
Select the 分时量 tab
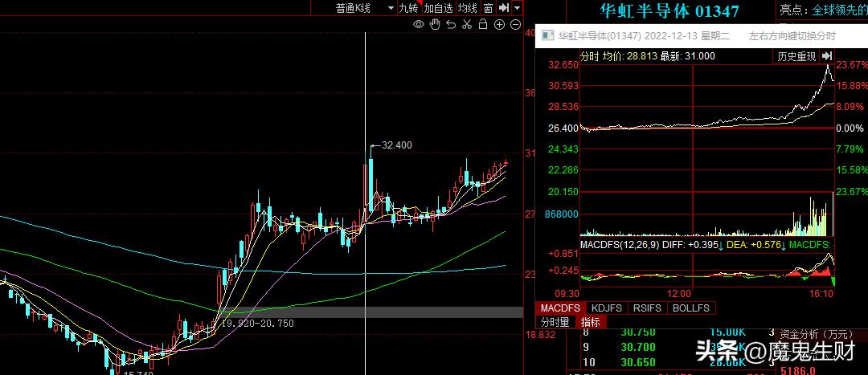[555, 322]
